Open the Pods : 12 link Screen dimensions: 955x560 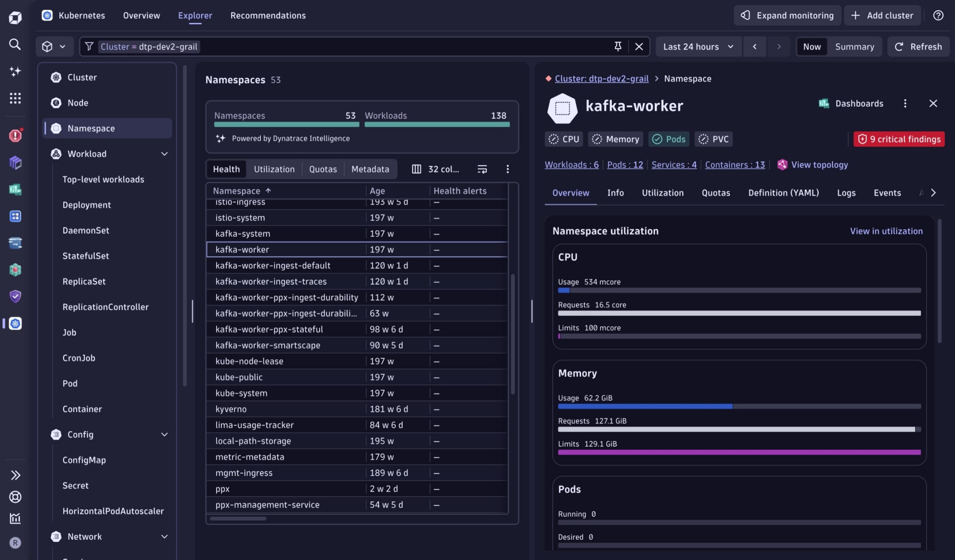625,165
